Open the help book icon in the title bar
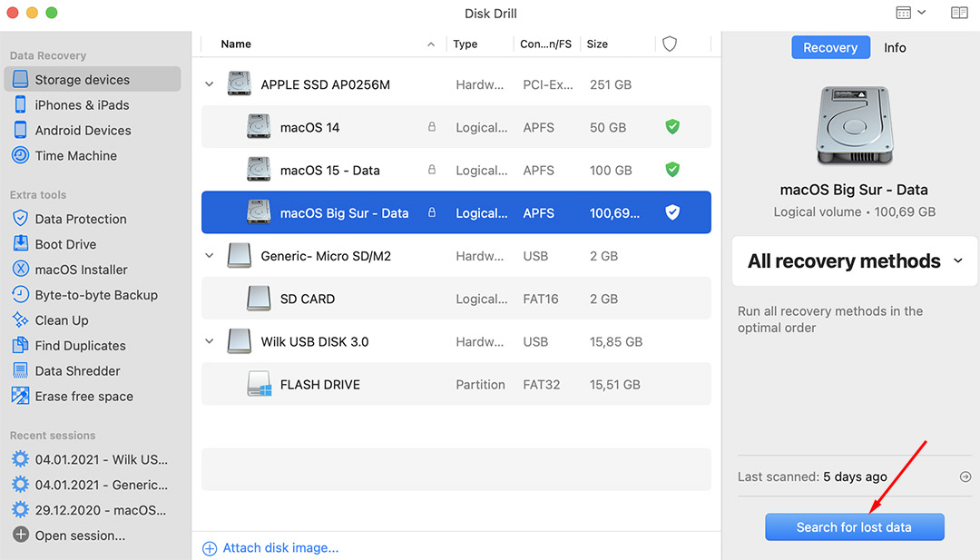Screen dimensions: 980x560 [x=959, y=13]
